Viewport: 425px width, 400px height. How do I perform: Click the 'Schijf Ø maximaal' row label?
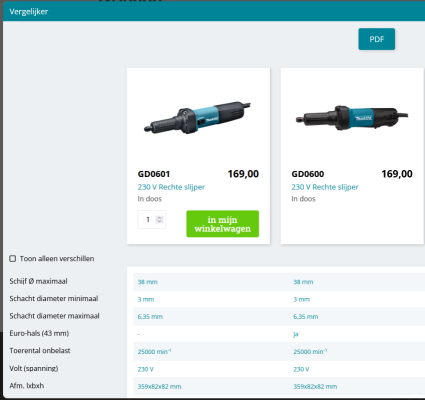click(x=38, y=281)
